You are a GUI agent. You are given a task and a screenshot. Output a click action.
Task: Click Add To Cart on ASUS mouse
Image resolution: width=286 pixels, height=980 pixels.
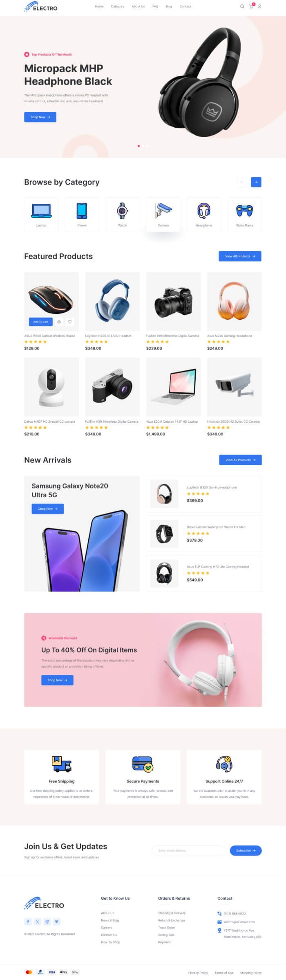[41, 322]
